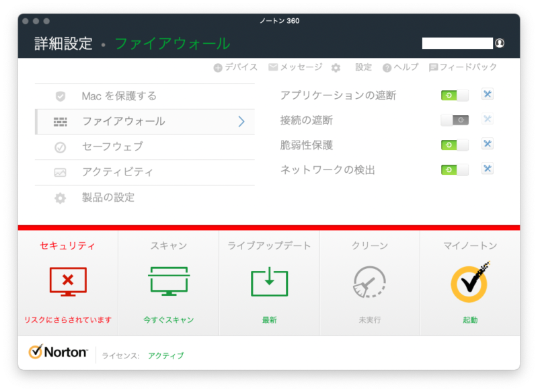Open configuration for アプリケーションの遮断
Viewport: 538px width, 392px height.
[486, 94]
